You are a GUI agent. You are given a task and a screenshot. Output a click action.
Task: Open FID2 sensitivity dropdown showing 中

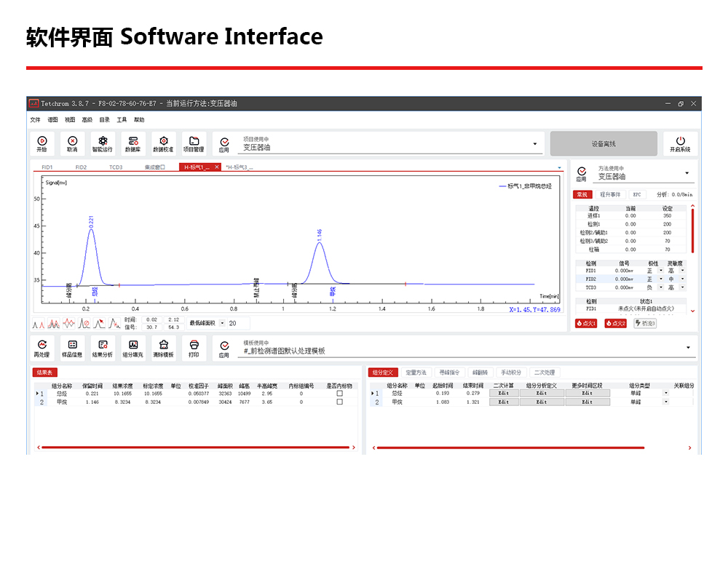coord(682,279)
